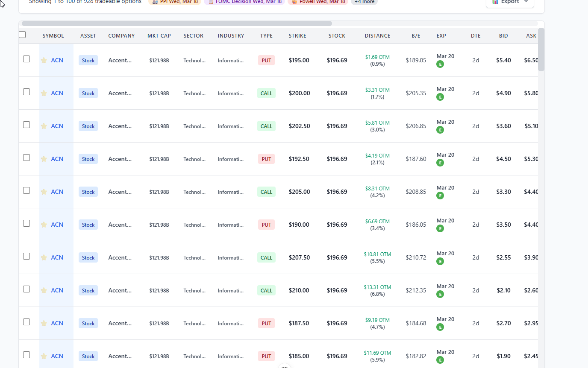The width and height of the screenshot is (588, 368).
Task: Click the earnings E badge on $195.00 row
Action: (440, 64)
